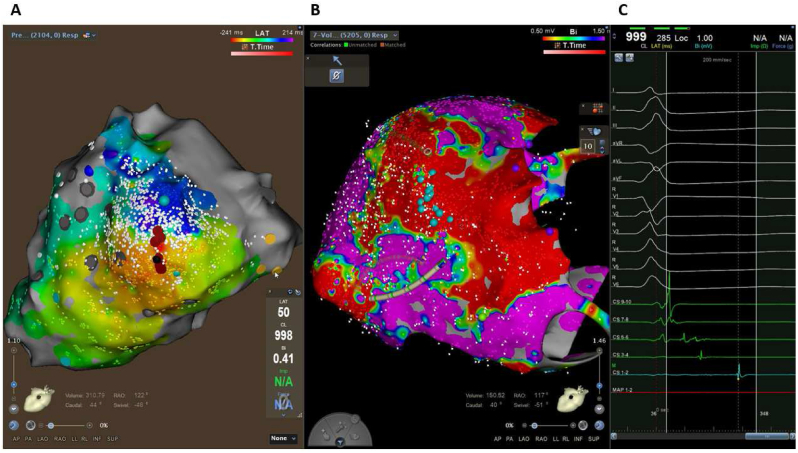Click the 200 mm/sec sweep speed label
798x453 pixels.
[717, 60]
